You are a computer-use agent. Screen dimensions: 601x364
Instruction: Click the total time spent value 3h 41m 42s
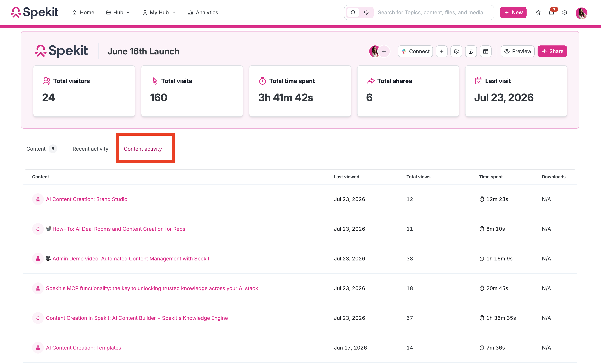pyautogui.click(x=286, y=98)
